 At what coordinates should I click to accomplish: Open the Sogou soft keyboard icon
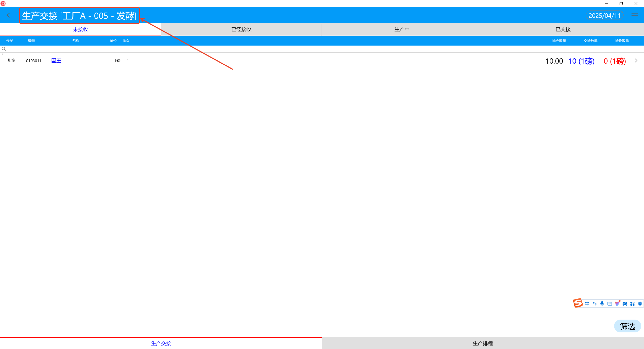point(610,303)
